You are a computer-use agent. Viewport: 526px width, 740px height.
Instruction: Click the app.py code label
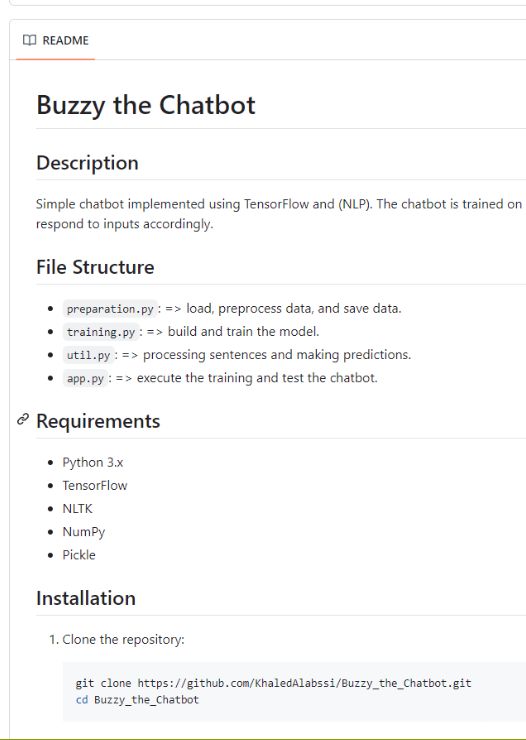85,378
